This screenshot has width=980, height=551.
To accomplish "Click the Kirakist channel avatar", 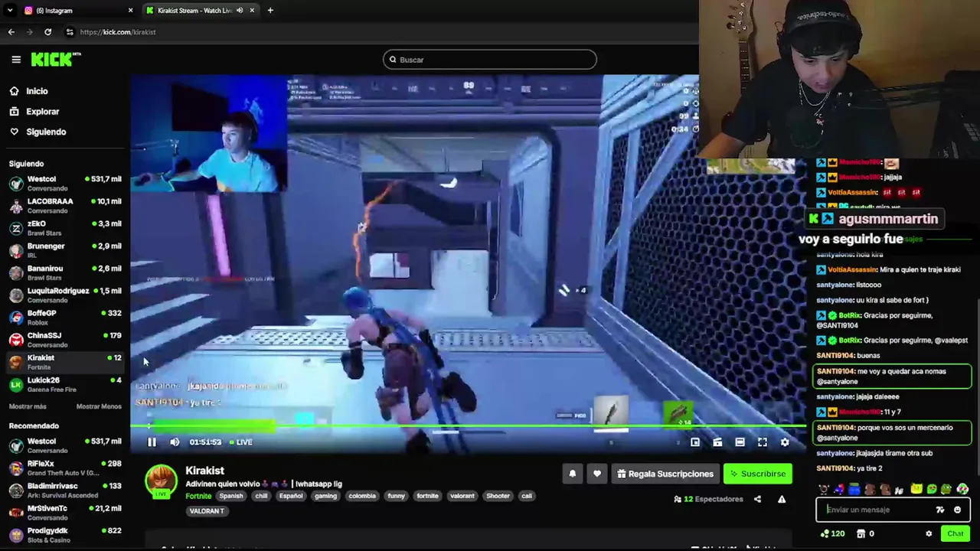I will coord(161,481).
